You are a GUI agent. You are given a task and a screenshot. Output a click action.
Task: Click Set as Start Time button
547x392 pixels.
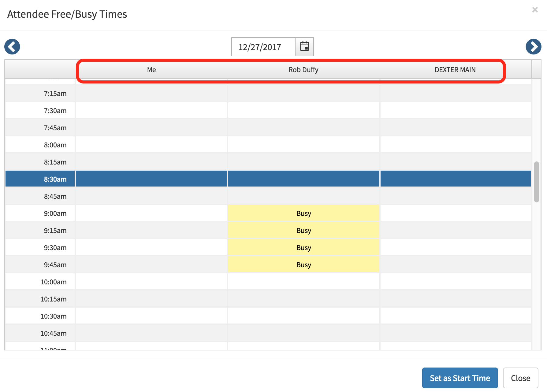coord(460,378)
